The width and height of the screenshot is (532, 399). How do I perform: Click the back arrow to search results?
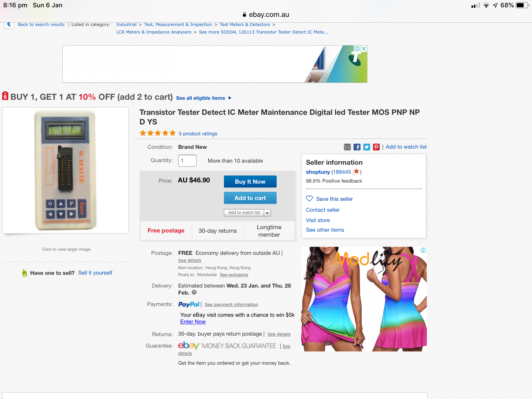[9, 25]
